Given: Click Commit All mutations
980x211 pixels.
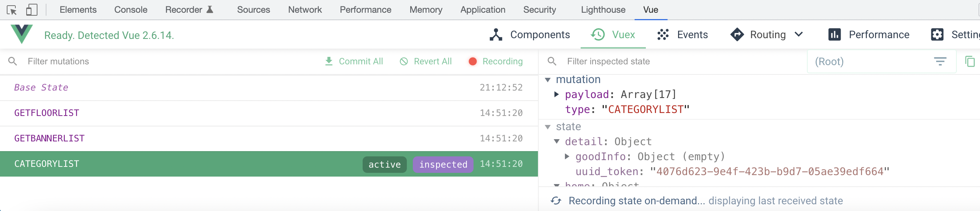Looking at the screenshot, I should [x=354, y=61].
